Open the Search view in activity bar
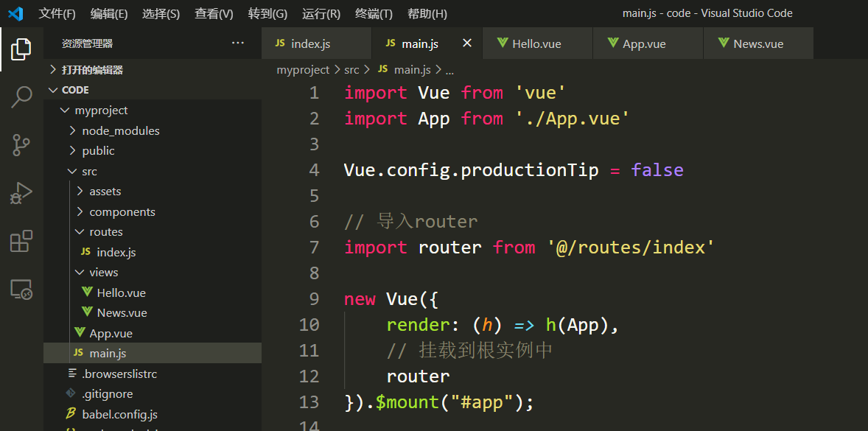 click(x=21, y=97)
